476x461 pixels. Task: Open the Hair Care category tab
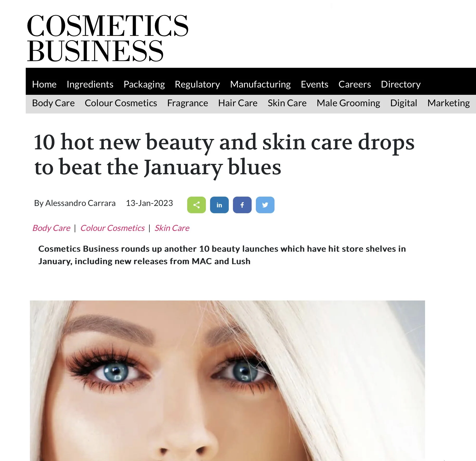tap(238, 103)
